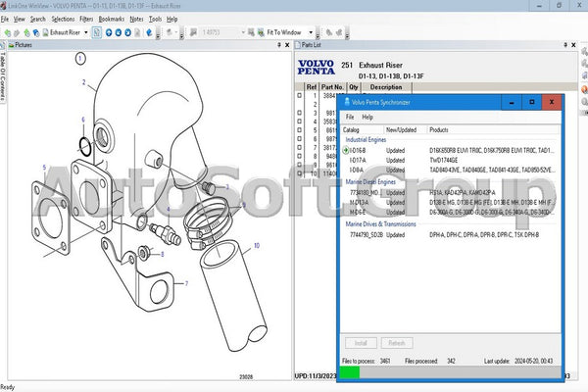Viewport: 588px width, 392px height.
Task: Click the book icon beside Exhaust Riser
Action: pyautogui.click(x=45, y=32)
